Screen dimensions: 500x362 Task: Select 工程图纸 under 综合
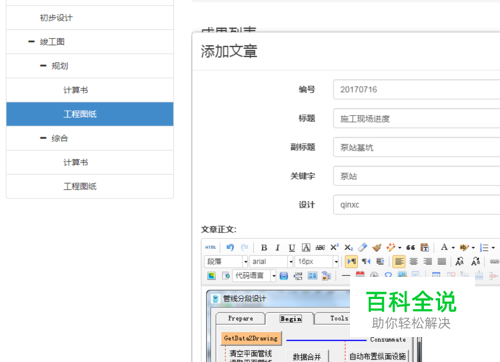point(90,186)
